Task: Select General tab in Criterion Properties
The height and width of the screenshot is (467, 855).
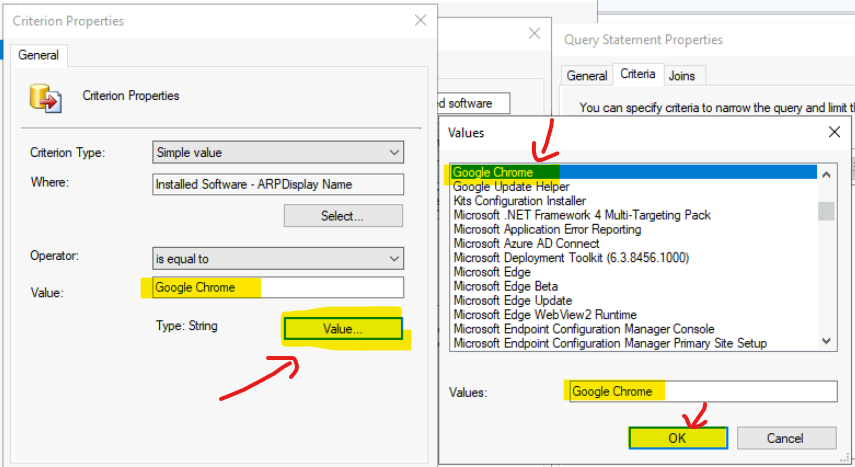Action: click(x=38, y=55)
